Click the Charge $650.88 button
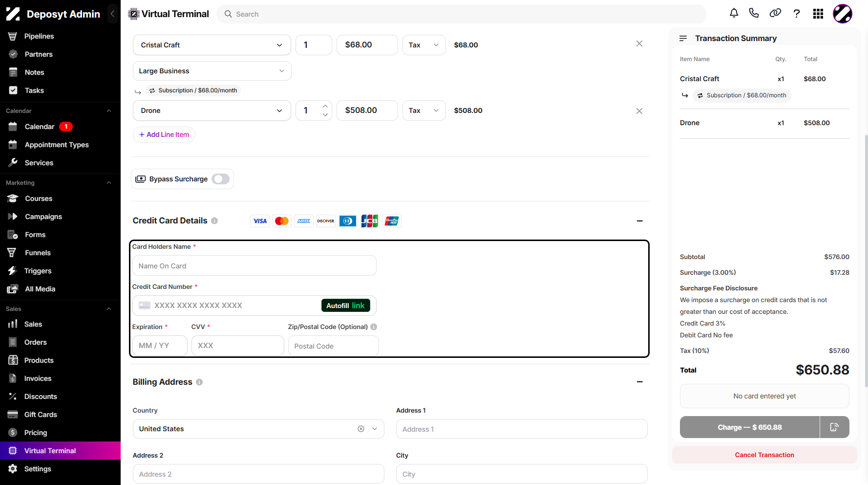This screenshot has width=868, height=485. point(750,427)
